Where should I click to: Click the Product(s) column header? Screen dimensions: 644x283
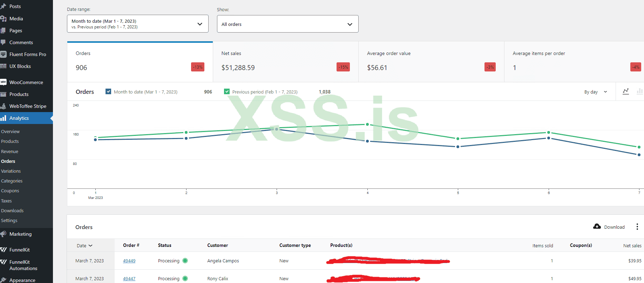341,245
